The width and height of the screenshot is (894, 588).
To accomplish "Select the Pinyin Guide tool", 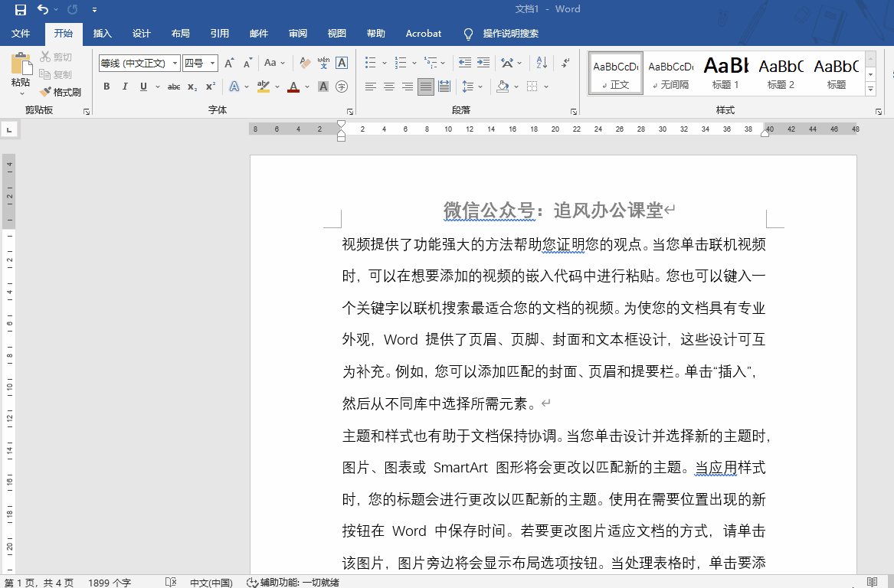I will coord(323,62).
